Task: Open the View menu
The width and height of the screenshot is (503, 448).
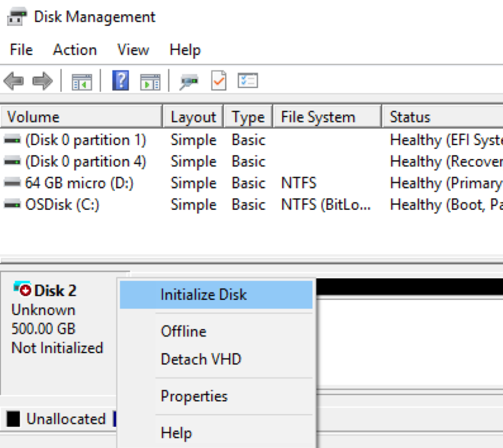Action: click(133, 50)
